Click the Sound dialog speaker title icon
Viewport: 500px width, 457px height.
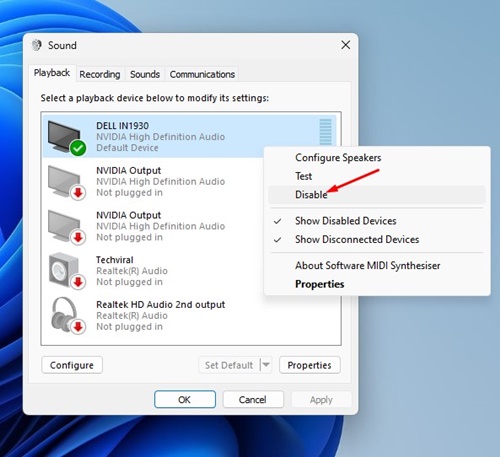click(37, 45)
